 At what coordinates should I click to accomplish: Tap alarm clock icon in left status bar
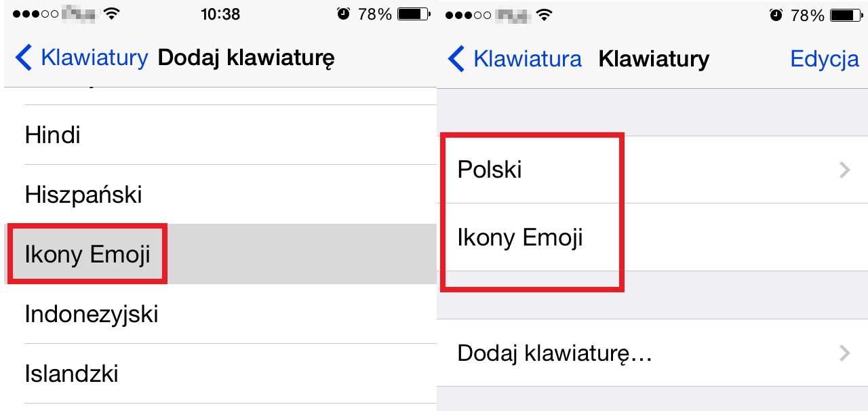click(x=343, y=14)
